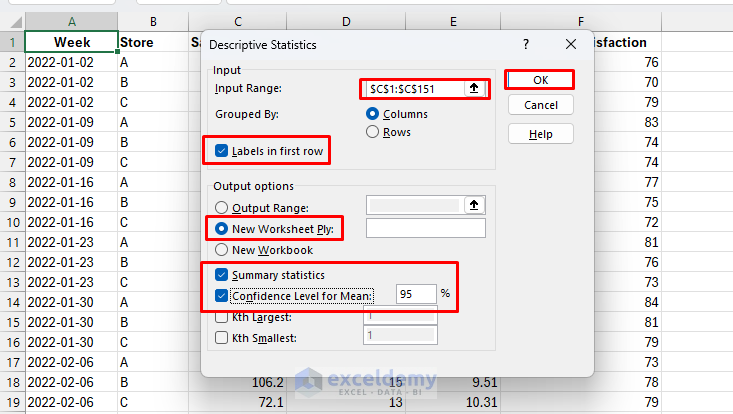Click value 13 in row 19

[346, 402]
